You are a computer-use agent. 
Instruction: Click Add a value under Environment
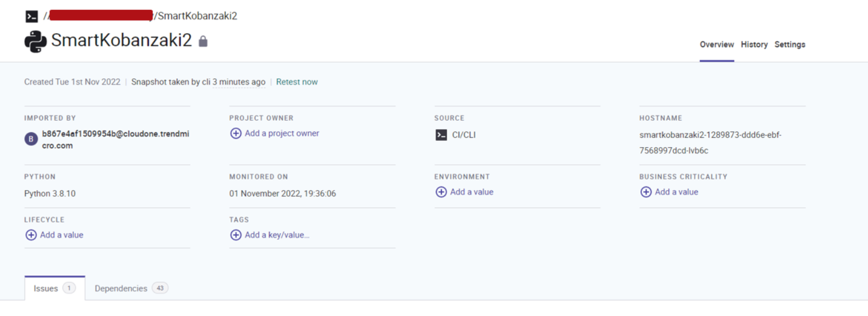472,192
